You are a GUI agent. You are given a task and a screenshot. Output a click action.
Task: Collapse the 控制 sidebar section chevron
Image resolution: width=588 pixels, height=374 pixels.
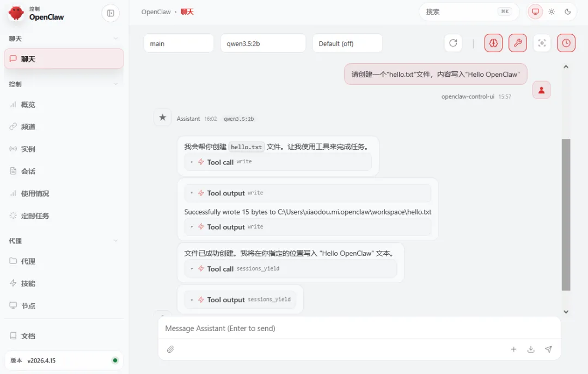click(115, 84)
